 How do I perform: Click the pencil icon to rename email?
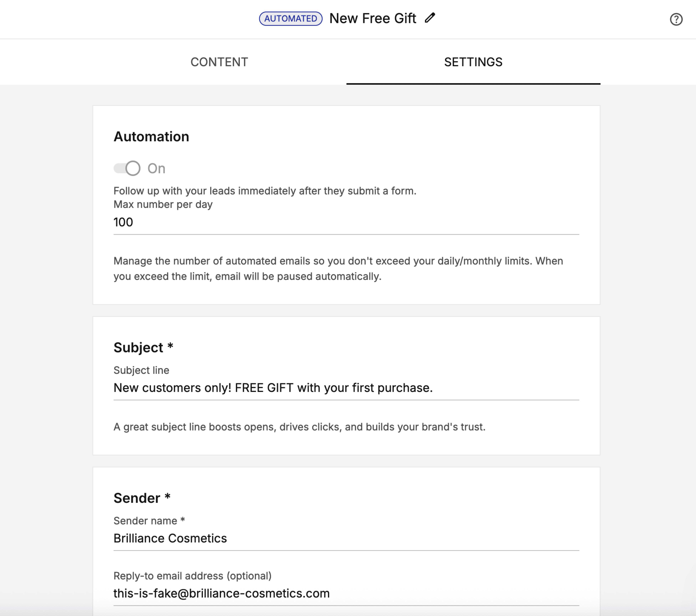[430, 18]
